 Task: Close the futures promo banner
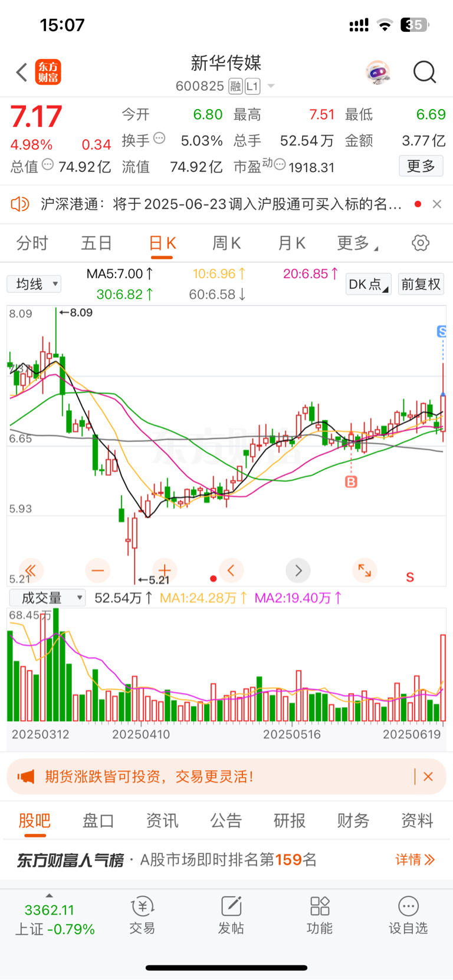click(x=429, y=777)
